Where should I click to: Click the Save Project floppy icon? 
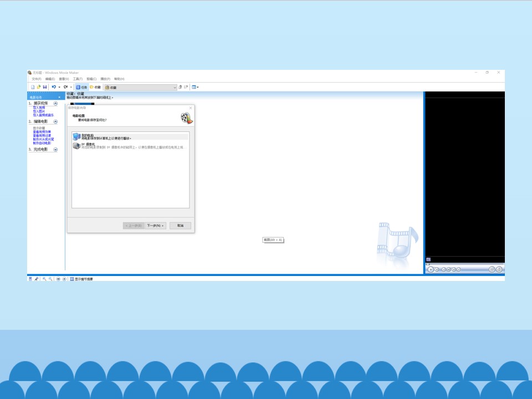[x=45, y=87]
